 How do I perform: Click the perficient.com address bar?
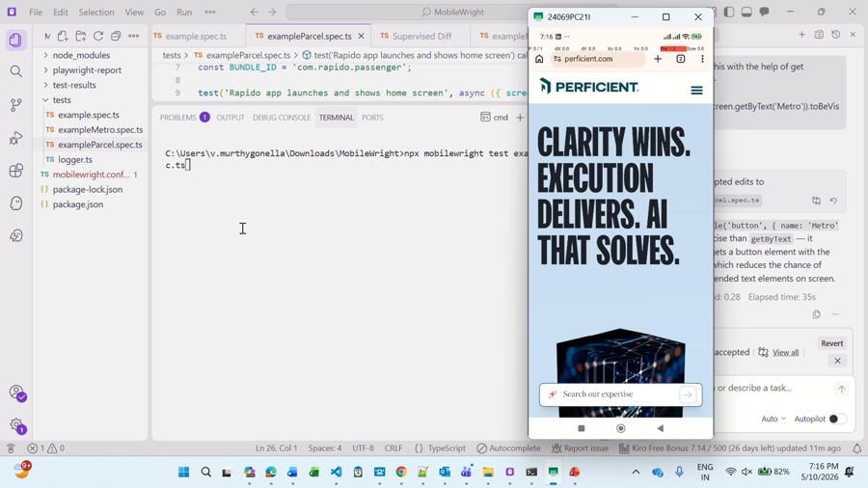(x=598, y=59)
